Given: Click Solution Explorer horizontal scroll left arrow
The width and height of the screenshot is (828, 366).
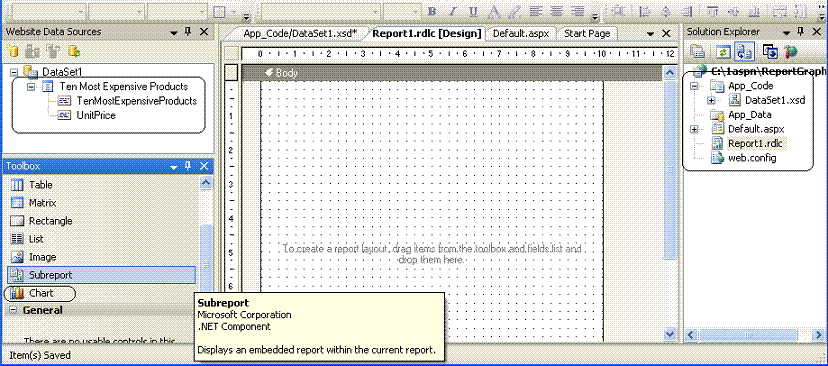Looking at the screenshot, I should [691, 335].
